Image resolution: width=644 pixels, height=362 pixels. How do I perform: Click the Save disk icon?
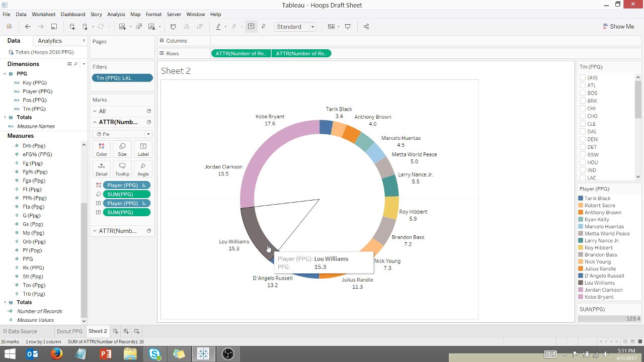click(54, 27)
